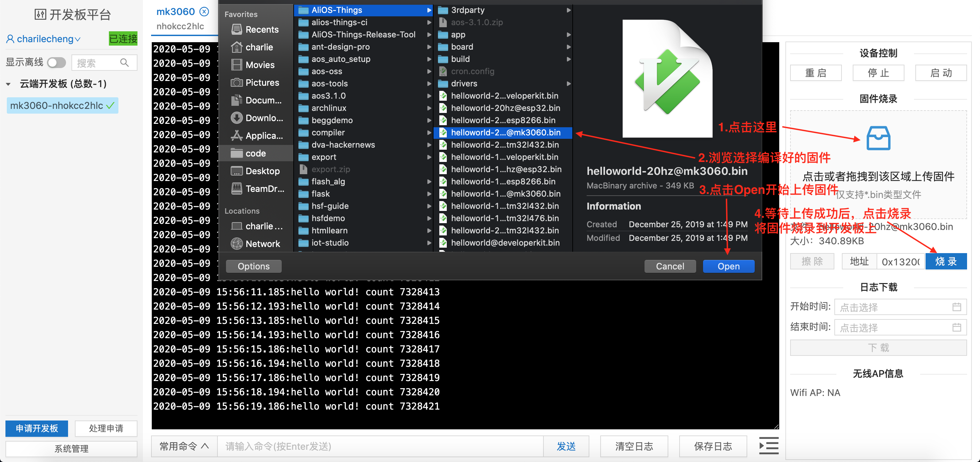
Task: Click the 启动 start button
Action: pyautogui.click(x=941, y=72)
